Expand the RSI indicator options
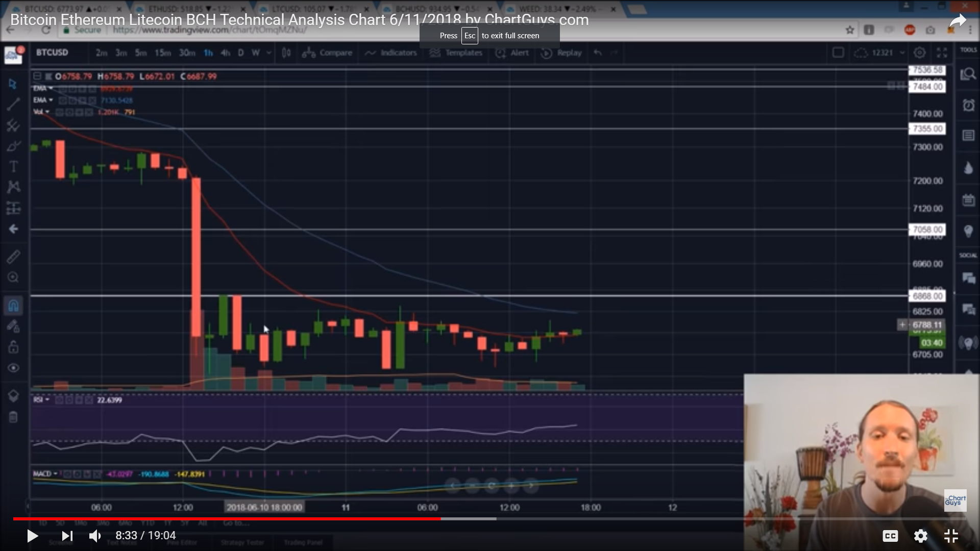The height and width of the screenshot is (551, 980). click(x=47, y=399)
